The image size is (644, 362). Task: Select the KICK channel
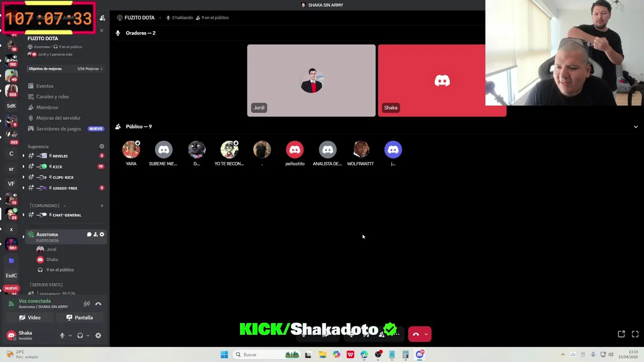tap(65, 166)
